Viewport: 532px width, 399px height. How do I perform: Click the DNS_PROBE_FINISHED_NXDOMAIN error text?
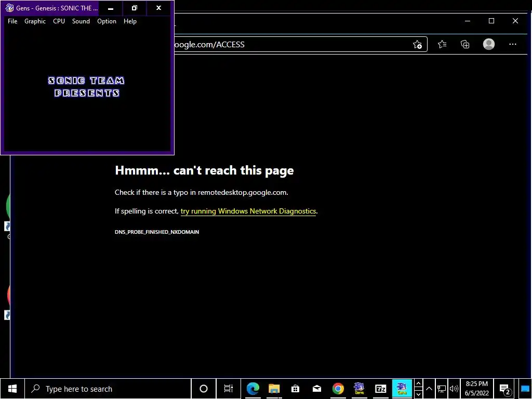pyautogui.click(x=157, y=232)
